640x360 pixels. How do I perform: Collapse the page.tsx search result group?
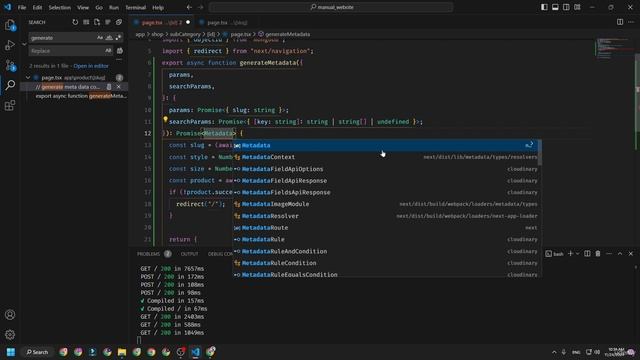[x=28, y=78]
